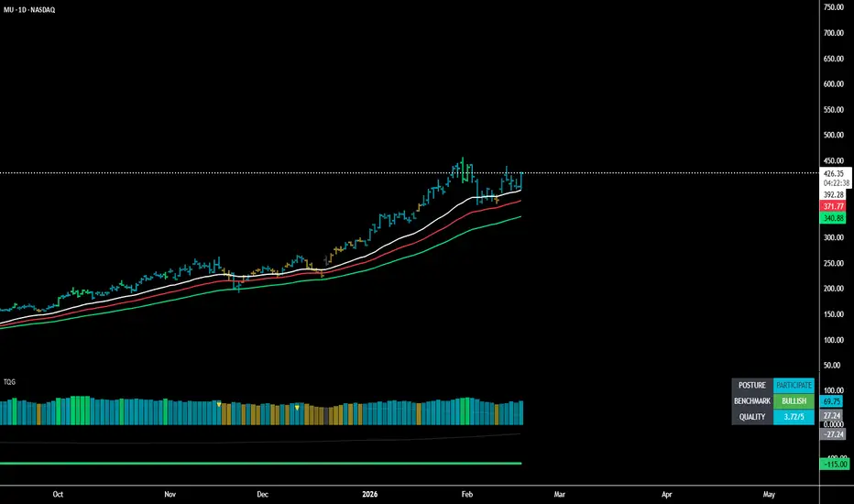Screen dimensions: 854x504
Task: Click the 150.00 price scale label
Action: [x=833, y=314]
